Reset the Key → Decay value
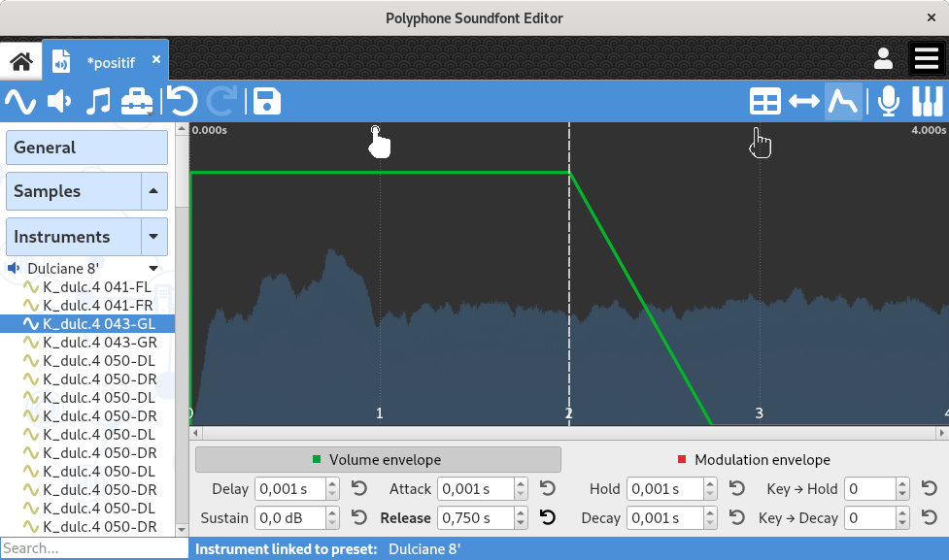 (x=929, y=517)
